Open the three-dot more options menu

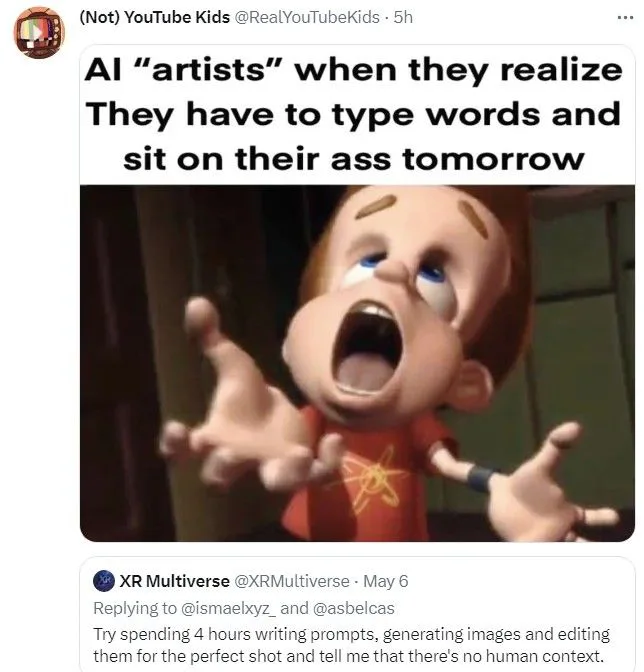tap(625, 18)
